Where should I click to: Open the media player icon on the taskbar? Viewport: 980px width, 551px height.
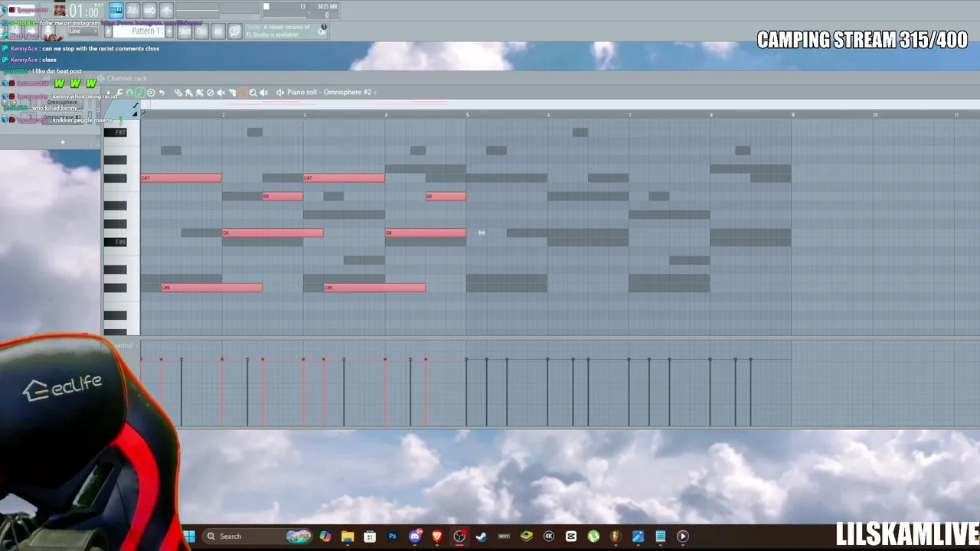pos(683,536)
